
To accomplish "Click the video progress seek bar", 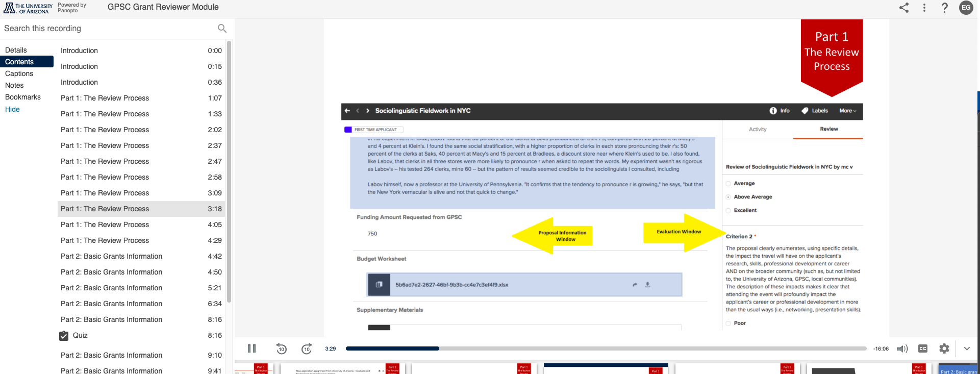I will pyautogui.click(x=606, y=348).
